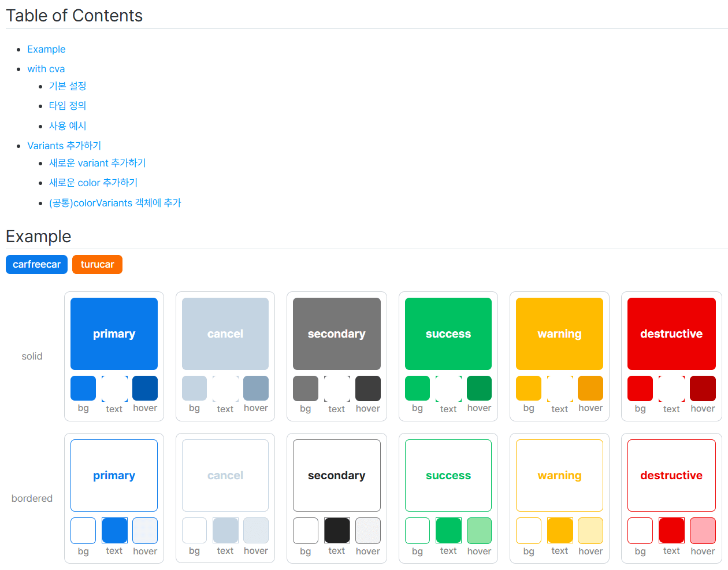This screenshot has width=728, height=570.
Task: Jump to the '타입 정의' section link
Action: 68,106
